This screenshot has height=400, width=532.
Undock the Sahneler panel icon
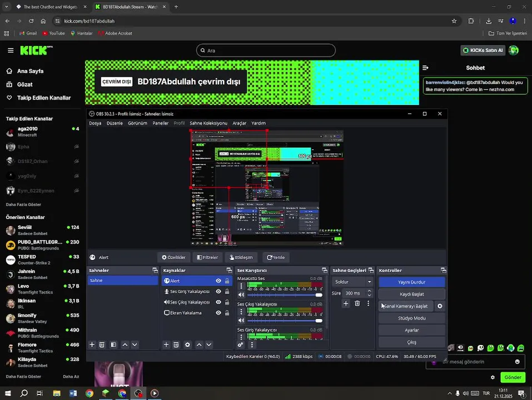155,270
